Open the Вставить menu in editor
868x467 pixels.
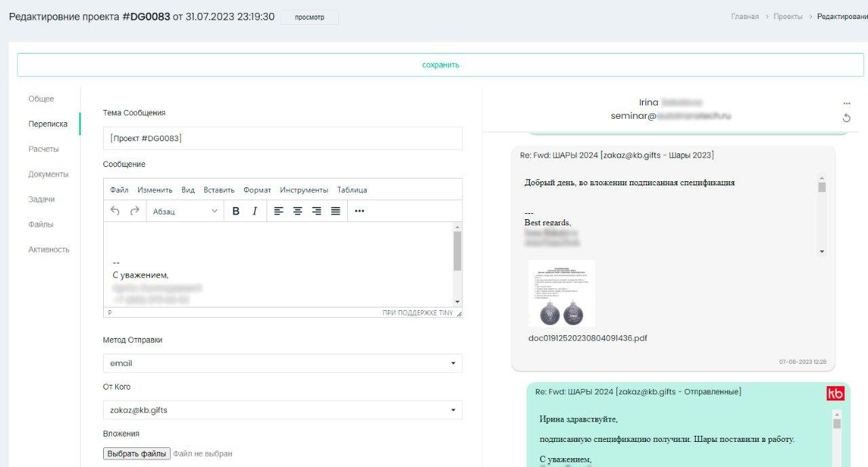pyautogui.click(x=218, y=190)
